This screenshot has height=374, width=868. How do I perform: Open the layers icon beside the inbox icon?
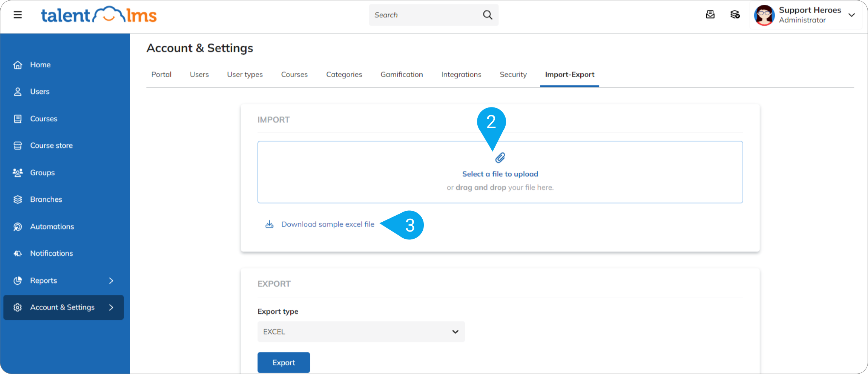(x=735, y=15)
